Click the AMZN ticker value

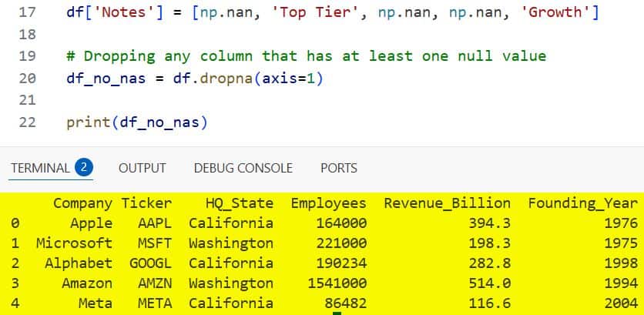[x=155, y=283]
